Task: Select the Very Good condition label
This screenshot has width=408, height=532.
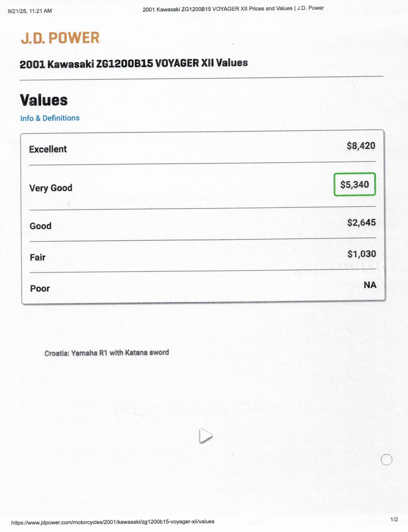Action: pyautogui.click(x=51, y=188)
